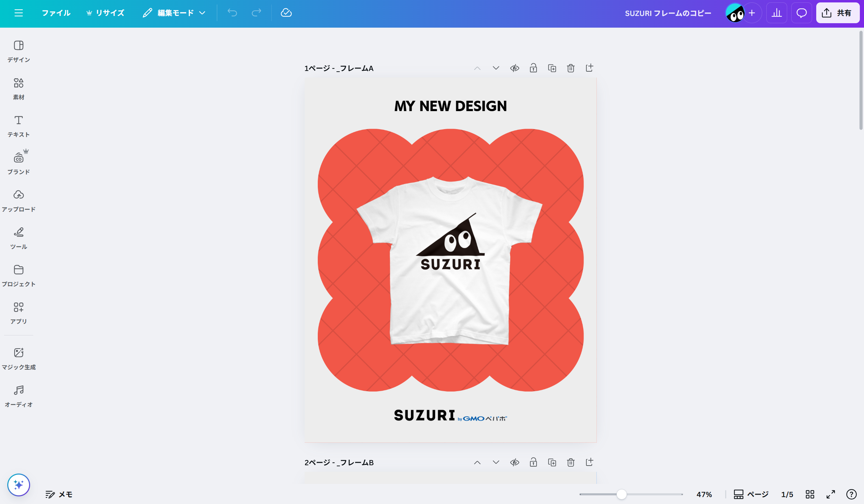This screenshot has height=504, width=864.
Task: Toggle page 2 visibility eye icon
Action: pos(515,462)
